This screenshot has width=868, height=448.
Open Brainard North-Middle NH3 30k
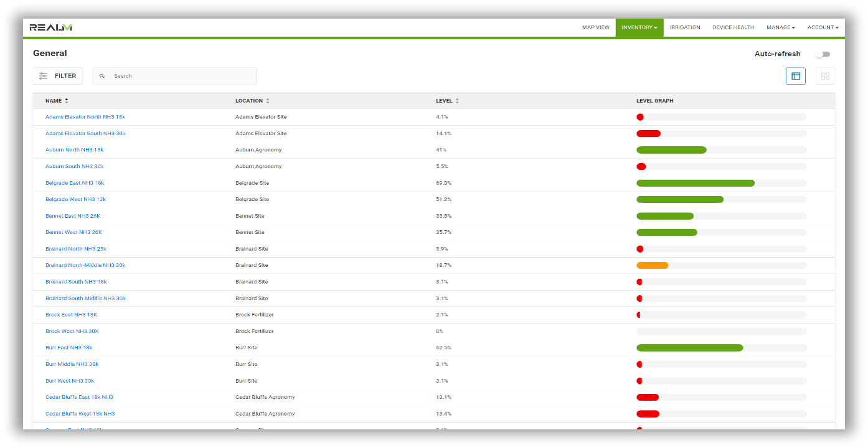coord(85,265)
